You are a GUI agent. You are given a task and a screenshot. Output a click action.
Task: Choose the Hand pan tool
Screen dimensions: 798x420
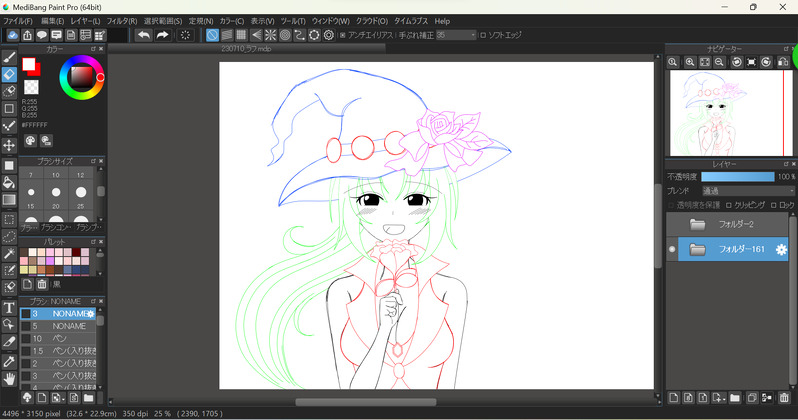point(9,379)
